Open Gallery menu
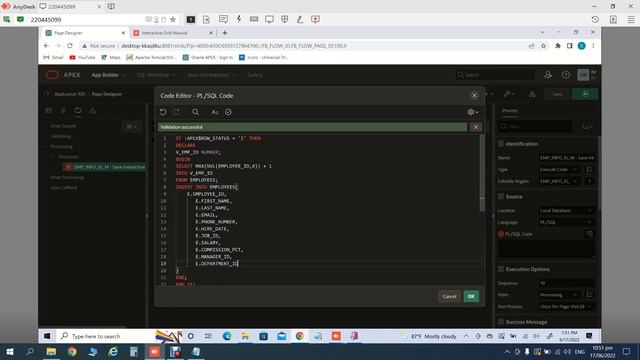Screen dimensions: 640x360 tap(255, 75)
